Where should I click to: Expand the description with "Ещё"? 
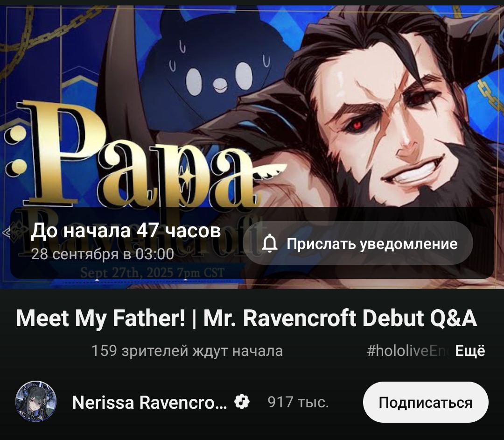point(470,351)
